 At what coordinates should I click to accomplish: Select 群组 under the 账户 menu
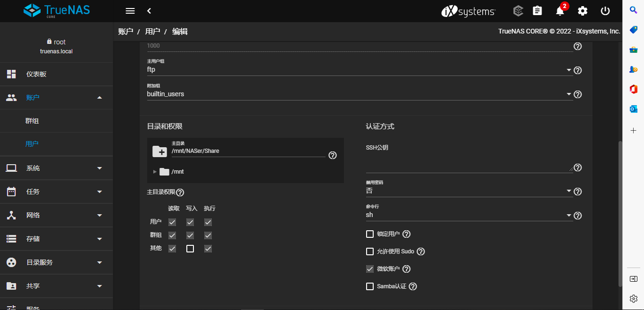32,121
